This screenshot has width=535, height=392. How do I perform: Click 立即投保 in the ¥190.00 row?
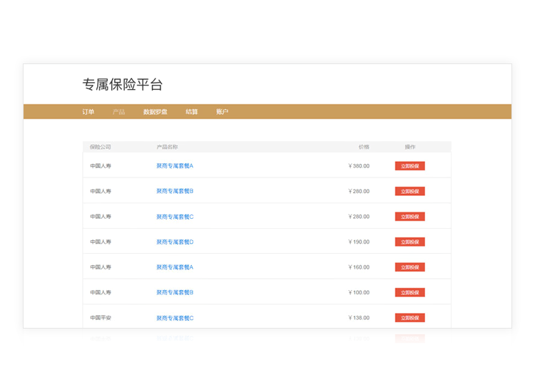coord(409,242)
